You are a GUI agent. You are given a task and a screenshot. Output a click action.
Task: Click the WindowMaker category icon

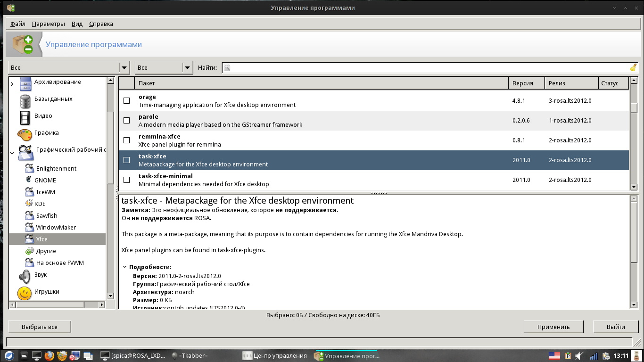(x=29, y=227)
